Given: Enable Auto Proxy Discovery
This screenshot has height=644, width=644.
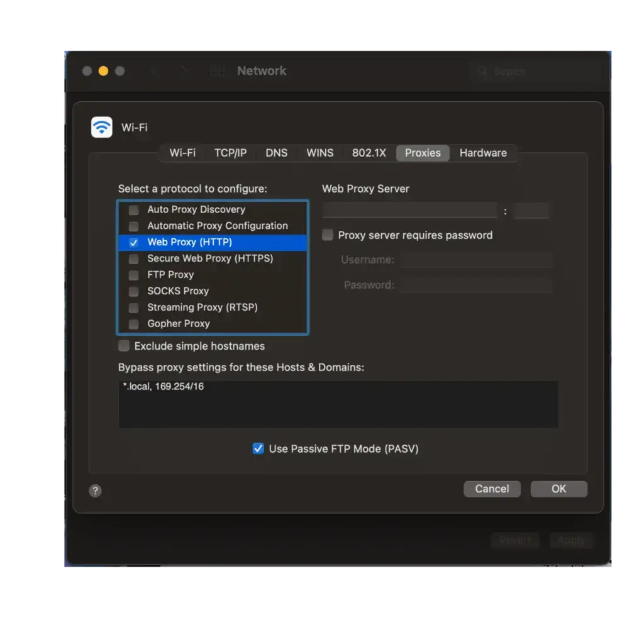Looking at the screenshot, I should 133,209.
